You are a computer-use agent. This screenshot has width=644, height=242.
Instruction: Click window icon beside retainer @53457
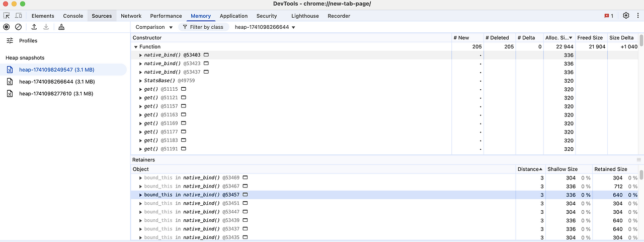245,195
